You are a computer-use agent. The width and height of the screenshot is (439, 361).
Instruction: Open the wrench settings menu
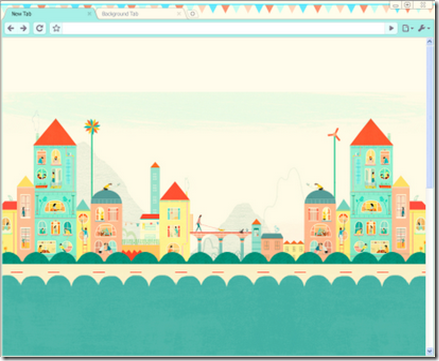(423, 28)
